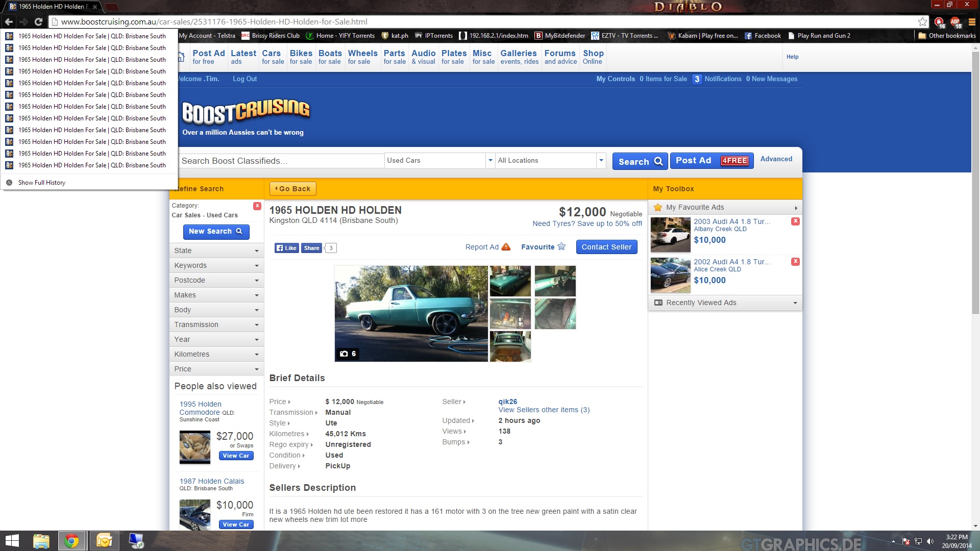980x551 pixels.
Task: Click View Sellers other items link
Action: tap(544, 410)
